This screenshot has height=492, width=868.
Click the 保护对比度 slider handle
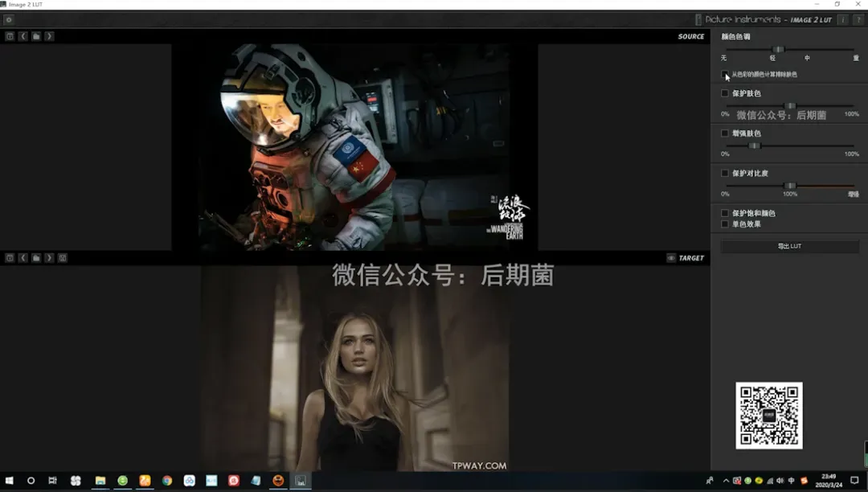coord(791,186)
